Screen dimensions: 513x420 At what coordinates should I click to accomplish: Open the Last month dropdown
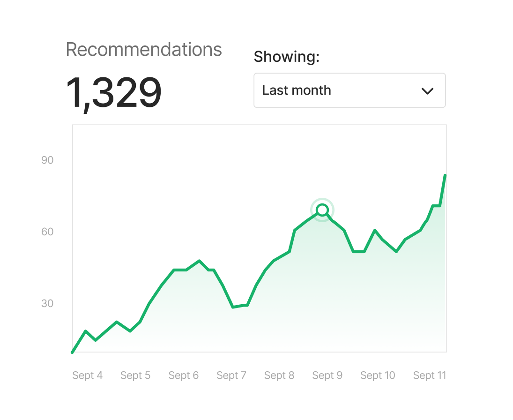[x=349, y=90]
